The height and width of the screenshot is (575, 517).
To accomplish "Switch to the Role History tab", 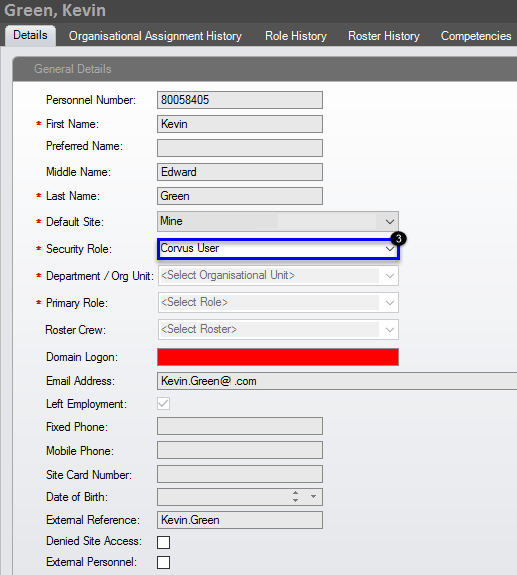I will pos(296,36).
